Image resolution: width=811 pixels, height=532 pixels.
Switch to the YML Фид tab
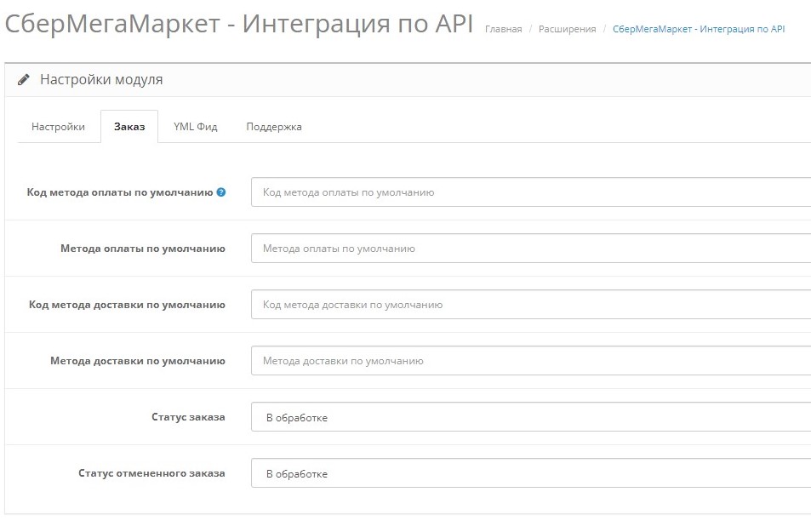(195, 127)
